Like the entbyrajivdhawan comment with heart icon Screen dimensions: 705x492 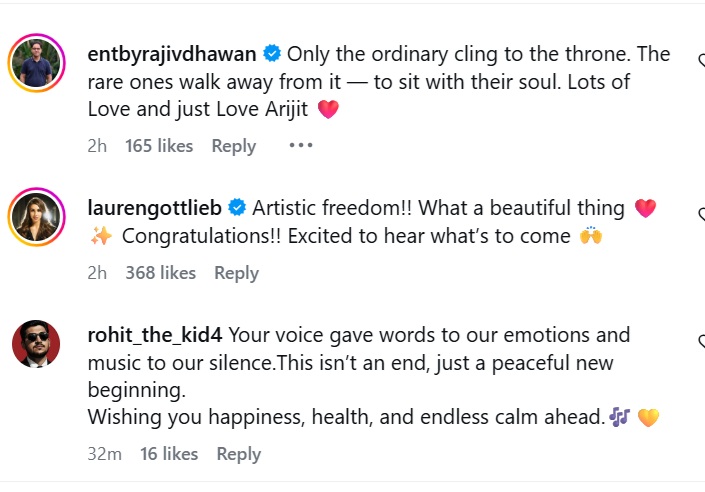[700, 60]
